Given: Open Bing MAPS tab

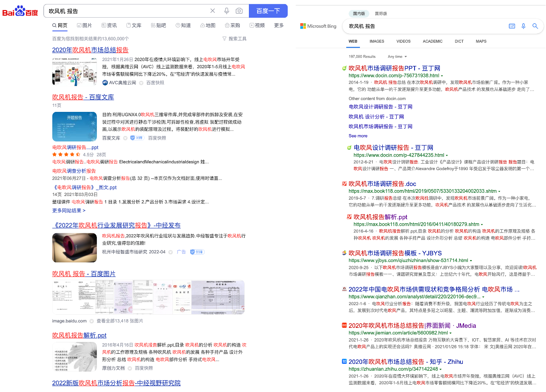Looking at the screenshot, I should [x=481, y=41].
